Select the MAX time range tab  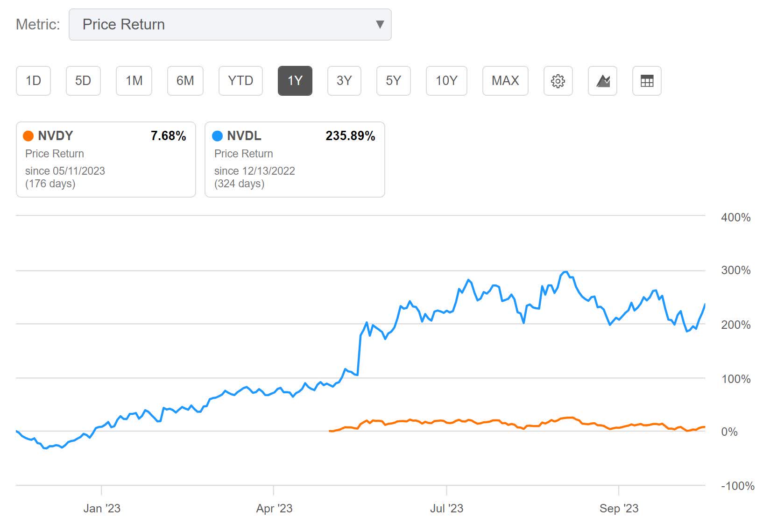[505, 80]
